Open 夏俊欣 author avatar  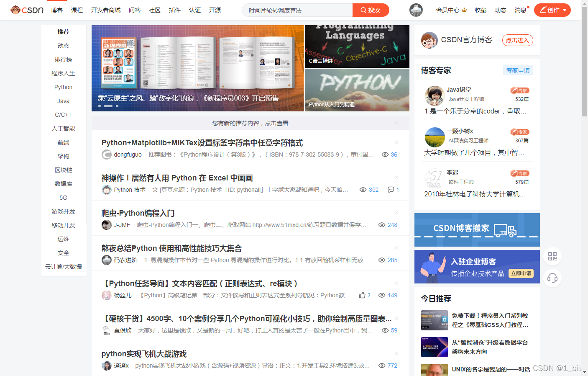click(x=107, y=330)
